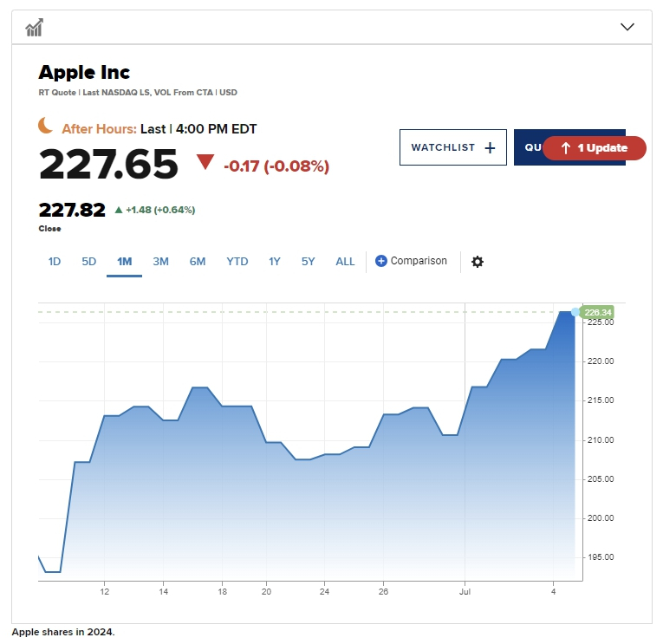663x644 pixels.
Task: Switch chart to 3M range
Action: point(160,262)
